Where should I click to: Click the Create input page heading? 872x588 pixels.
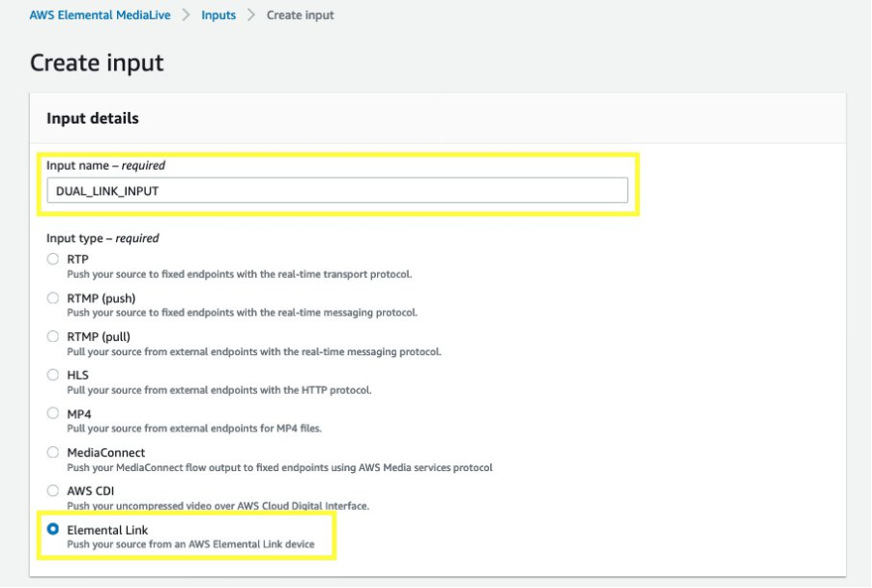click(96, 62)
